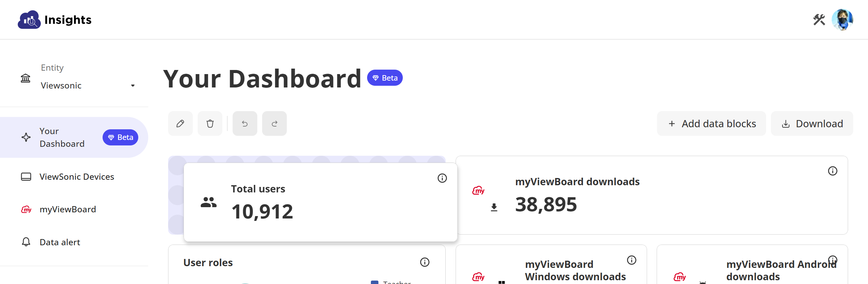Click the Insights title text
Viewport: 868px width, 284px height.
click(x=68, y=20)
